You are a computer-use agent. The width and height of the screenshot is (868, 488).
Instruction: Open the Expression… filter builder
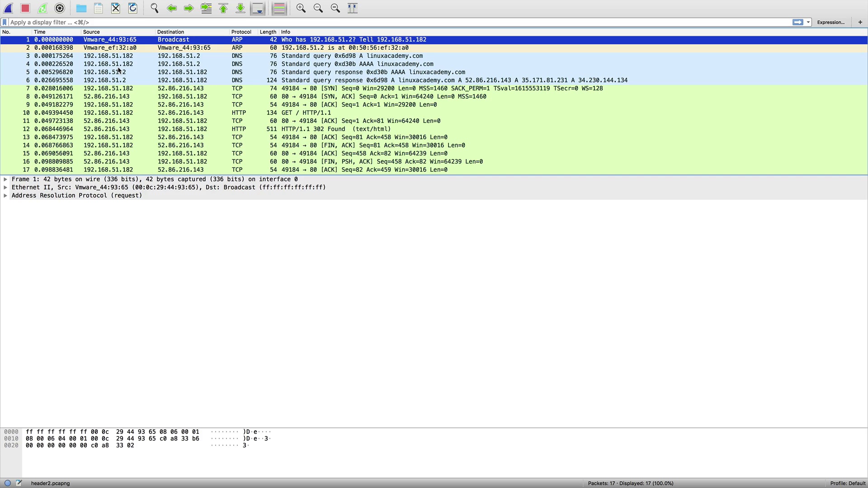coord(830,22)
